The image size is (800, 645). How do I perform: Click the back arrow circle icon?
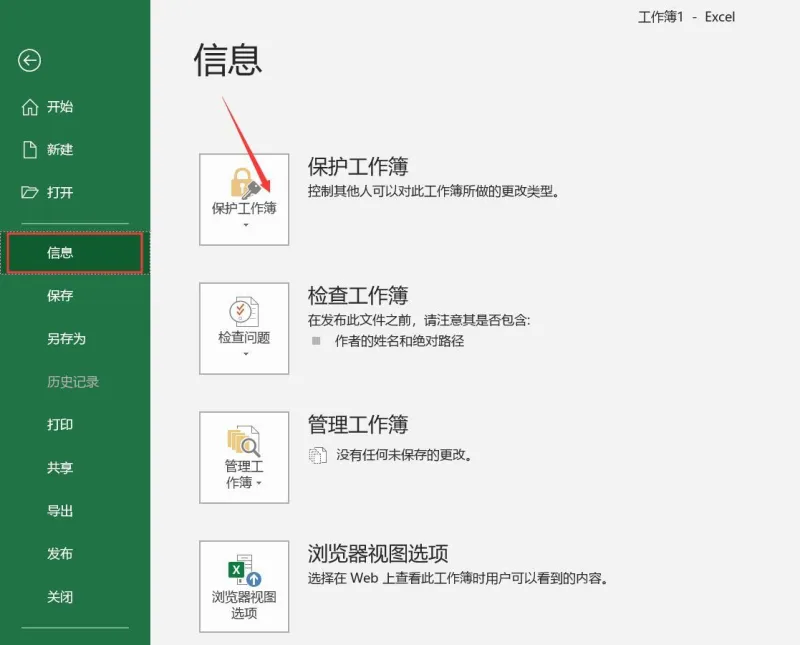30,61
